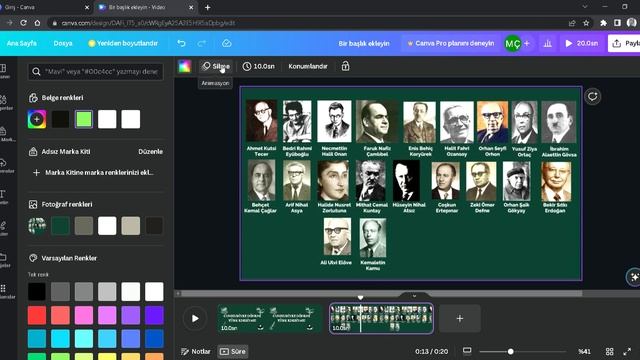Open the background color picker icon
Viewport: 640px width, 360px height.
pyautogui.click(x=184, y=66)
